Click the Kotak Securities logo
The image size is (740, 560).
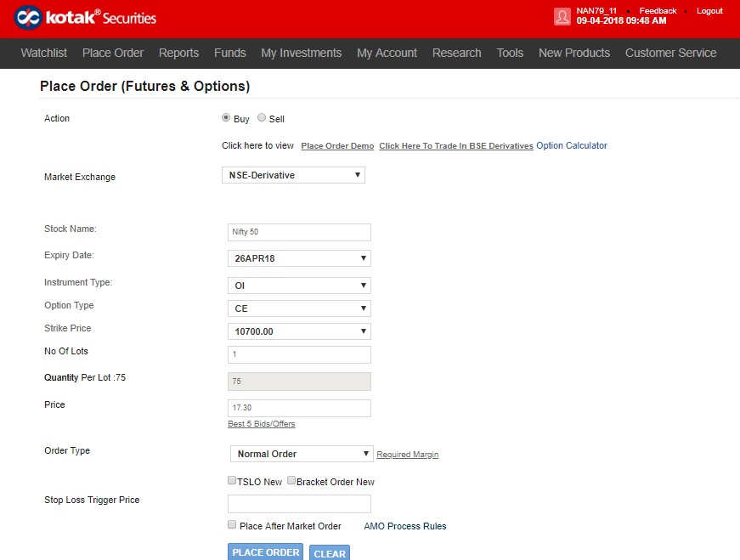click(85, 18)
